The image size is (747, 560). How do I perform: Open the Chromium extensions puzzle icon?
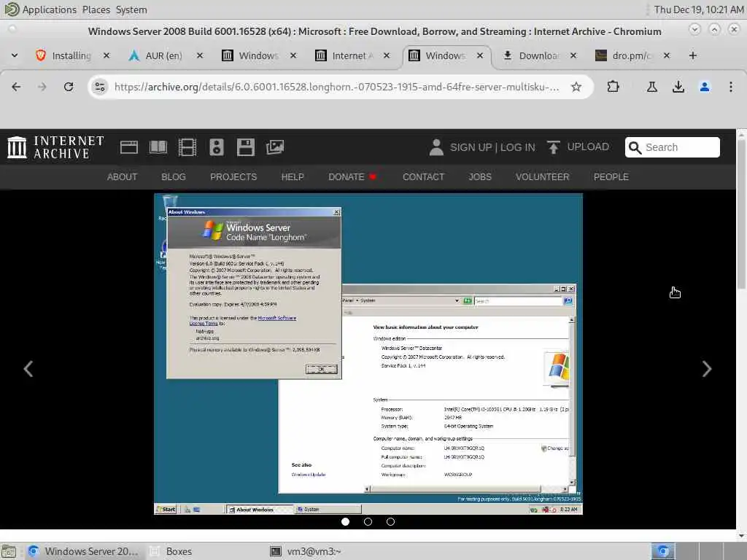pos(613,87)
